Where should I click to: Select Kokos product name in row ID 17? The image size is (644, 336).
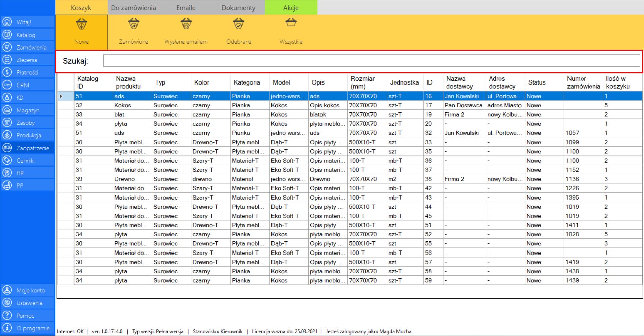click(132, 105)
